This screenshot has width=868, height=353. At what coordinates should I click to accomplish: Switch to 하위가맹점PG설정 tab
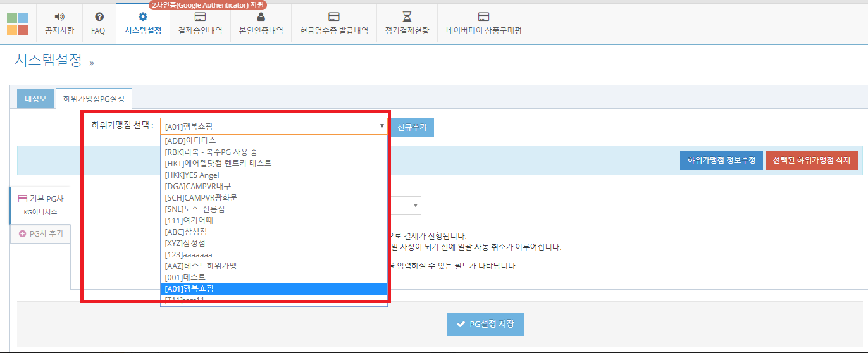tap(94, 99)
